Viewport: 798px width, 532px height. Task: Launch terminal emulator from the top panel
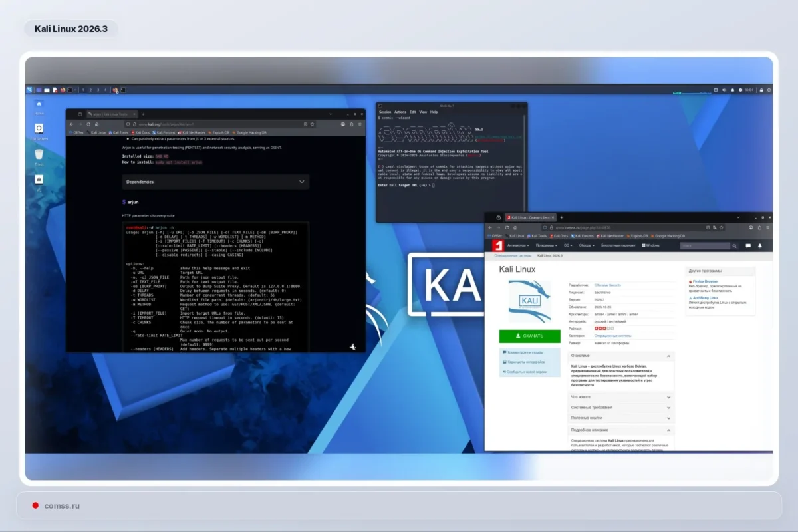[x=70, y=90]
